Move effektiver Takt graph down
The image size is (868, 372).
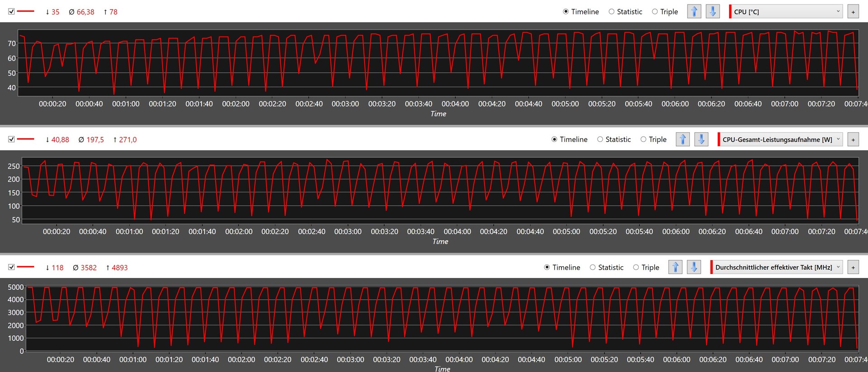coord(694,267)
